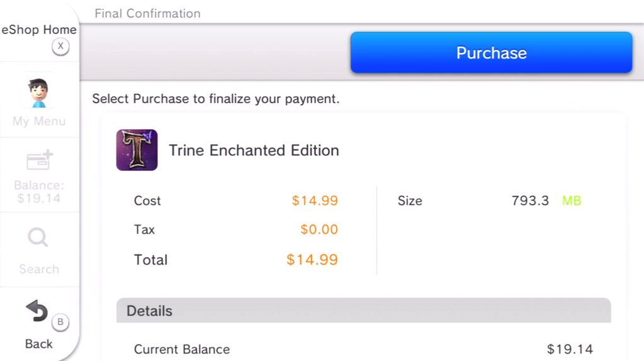Click the Final Confirmation page title
The image size is (644, 361).
(147, 13)
